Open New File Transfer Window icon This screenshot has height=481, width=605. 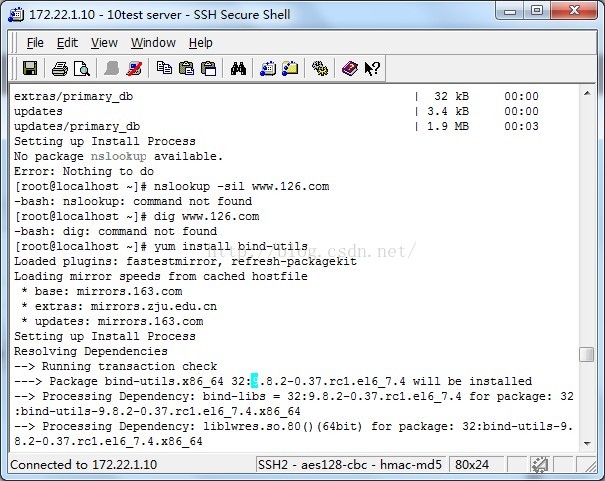click(x=290, y=68)
